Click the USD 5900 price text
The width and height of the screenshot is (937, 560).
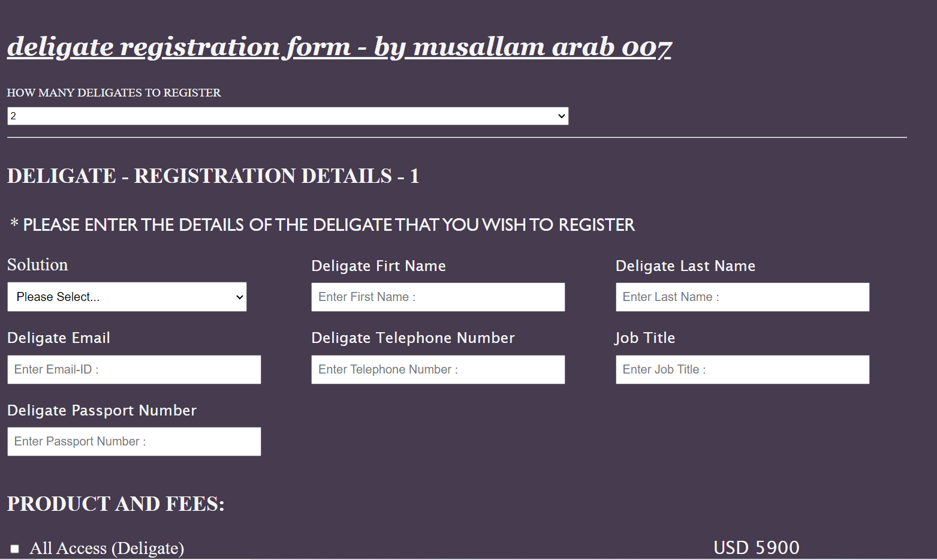coord(757,547)
